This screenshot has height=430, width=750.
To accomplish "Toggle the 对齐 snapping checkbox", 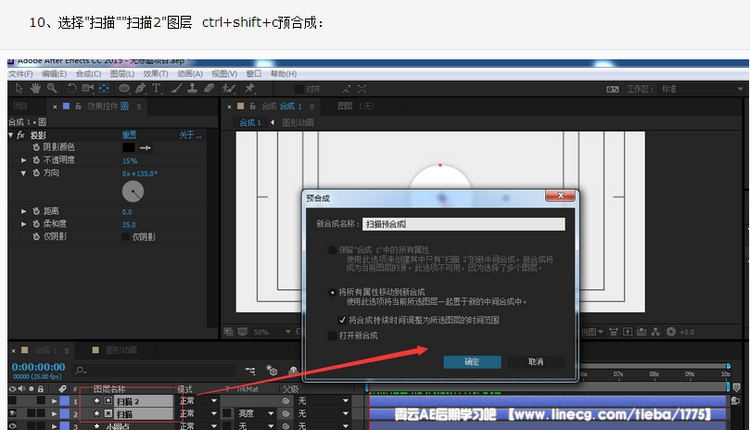I will [299, 89].
